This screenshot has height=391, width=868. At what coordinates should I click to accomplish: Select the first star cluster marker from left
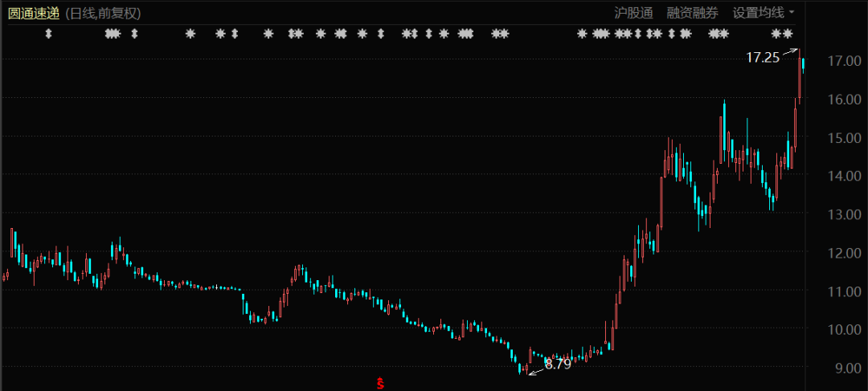[x=113, y=34]
